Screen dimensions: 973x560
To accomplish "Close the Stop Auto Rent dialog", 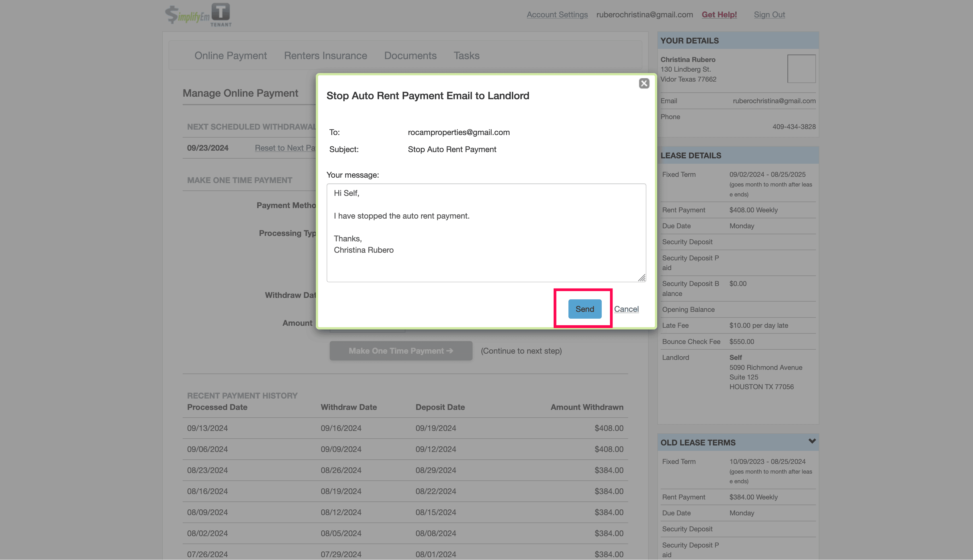I will point(644,84).
